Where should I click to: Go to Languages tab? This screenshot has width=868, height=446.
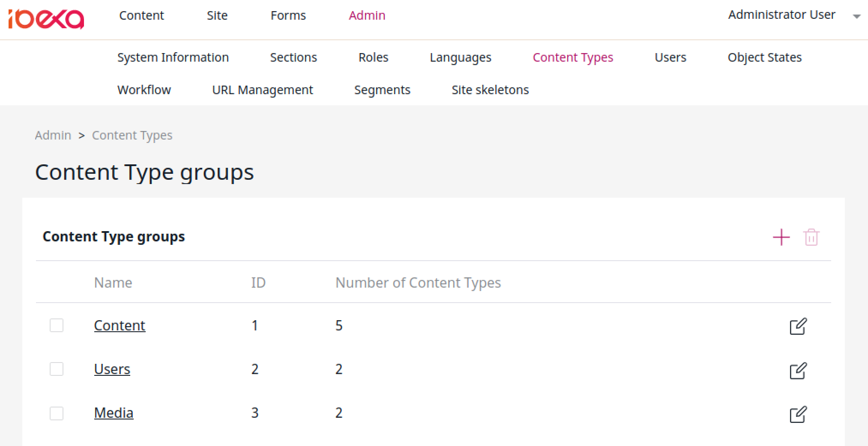(x=461, y=57)
